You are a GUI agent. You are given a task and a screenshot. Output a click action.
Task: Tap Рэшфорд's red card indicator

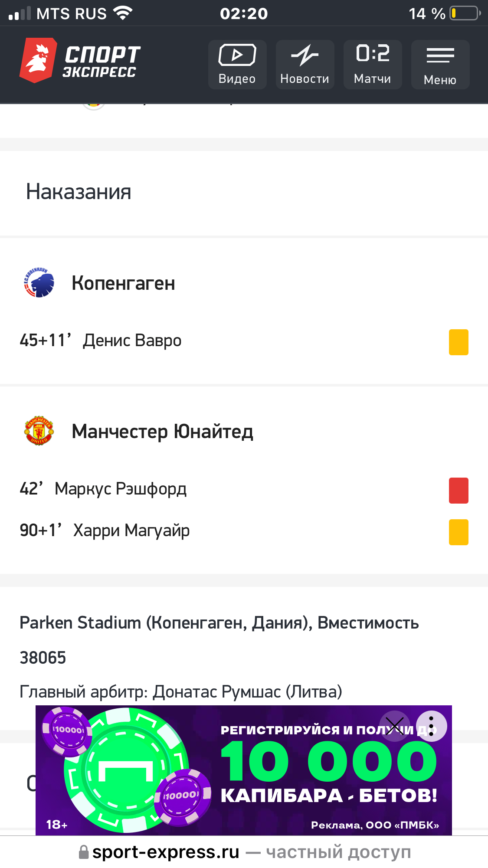click(459, 491)
